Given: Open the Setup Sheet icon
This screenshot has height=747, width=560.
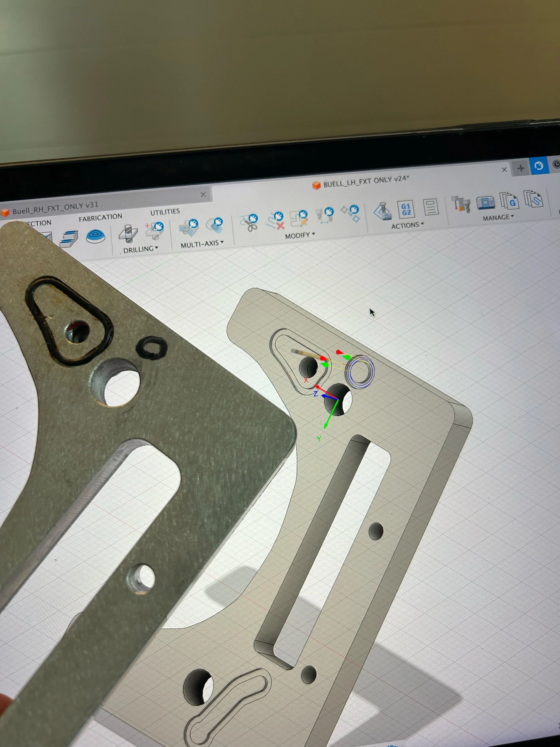Looking at the screenshot, I should (x=430, y=207).
